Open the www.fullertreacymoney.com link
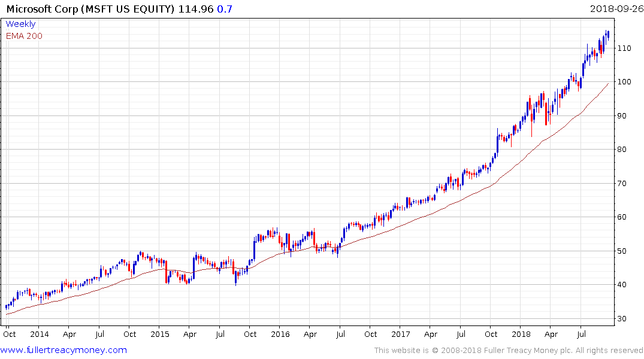The height and width of the screenshot is (359, 644). 64,350
